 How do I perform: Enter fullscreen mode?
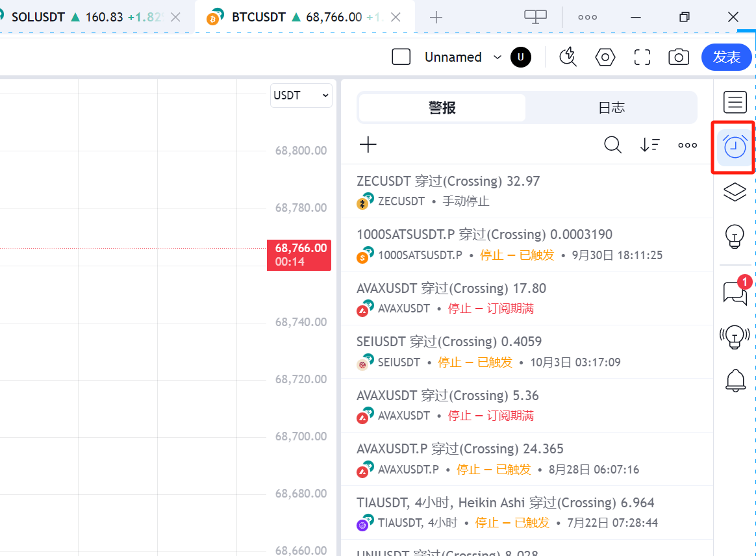pyautogui.click(x=642, y=57)
